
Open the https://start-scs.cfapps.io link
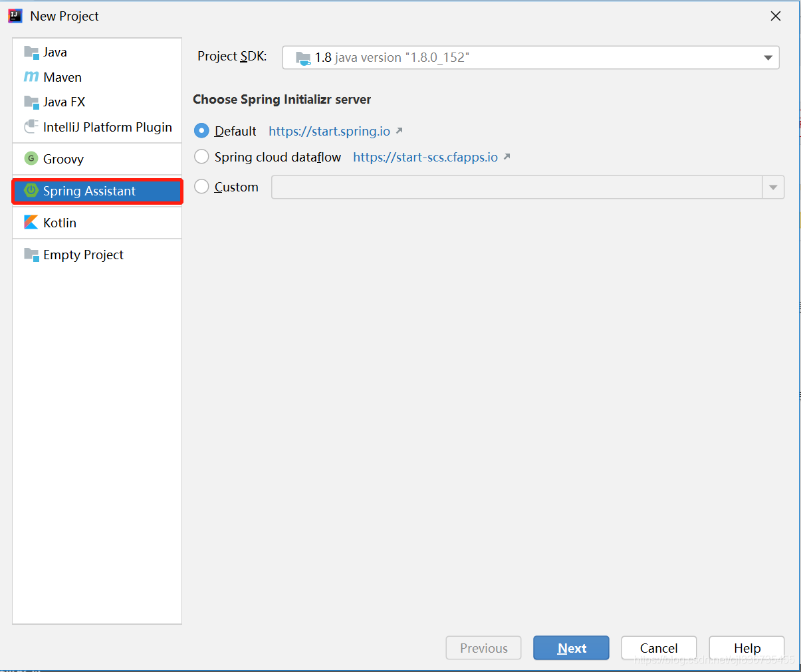coord(425,157)
